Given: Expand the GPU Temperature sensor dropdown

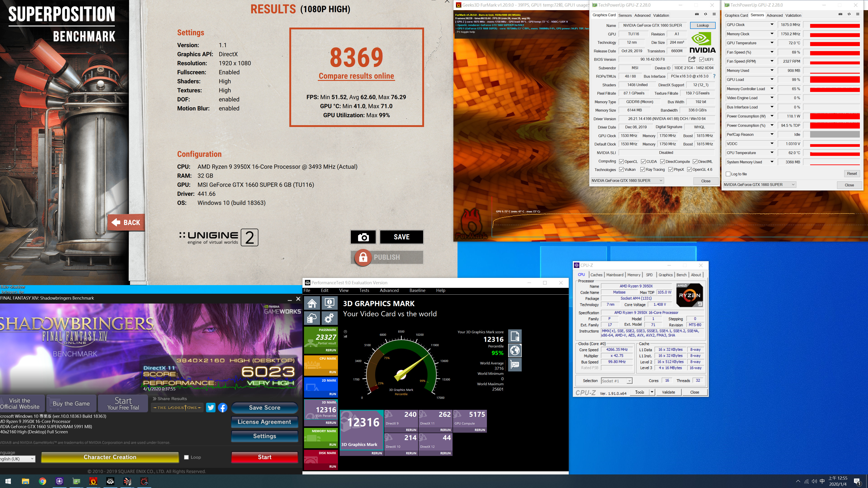Looking at the screenshot, I should point(772,43).
